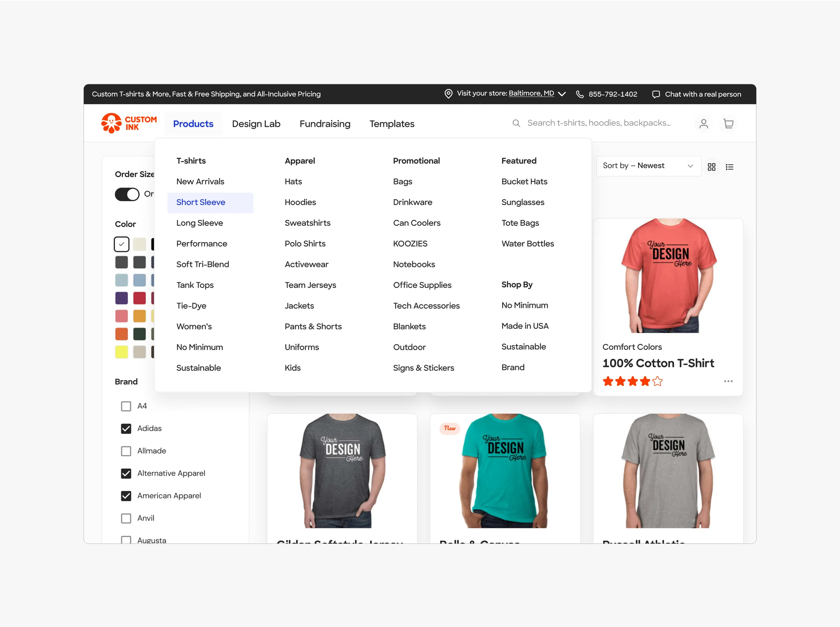
Task: Choose Hoodies under Apparel
Action: [x=300, y=202]
